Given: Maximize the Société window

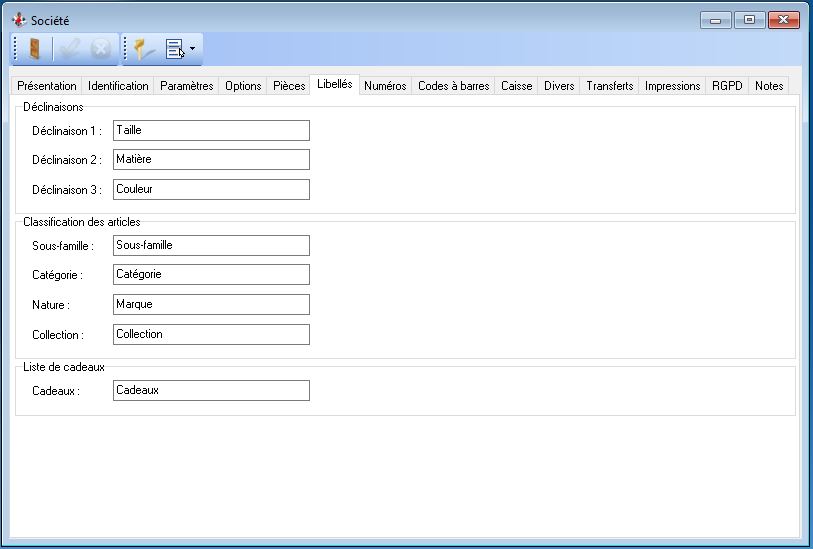Looking at the screenshot, I should 748,20.
